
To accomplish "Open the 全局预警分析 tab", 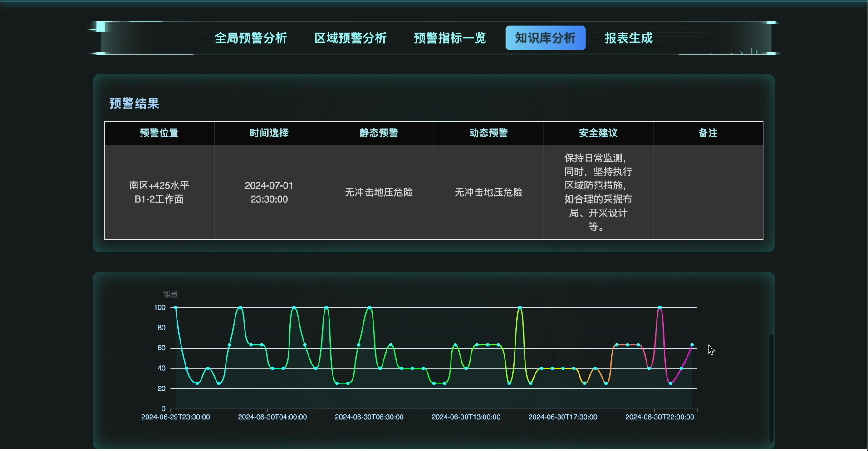I will [250, 38].
